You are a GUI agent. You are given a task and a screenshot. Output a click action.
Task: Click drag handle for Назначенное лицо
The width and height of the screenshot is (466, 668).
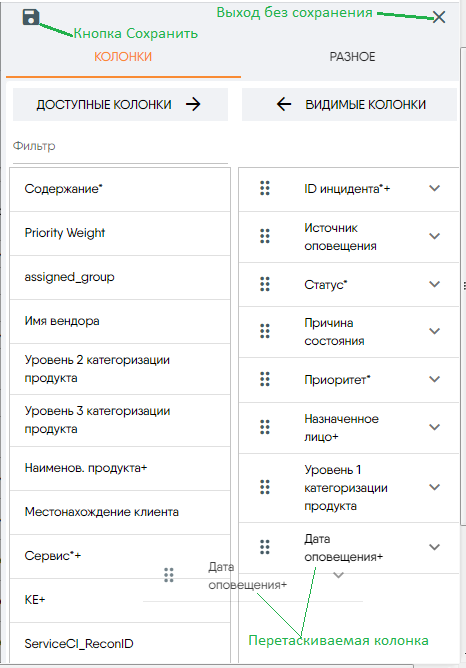pos(265,427)
